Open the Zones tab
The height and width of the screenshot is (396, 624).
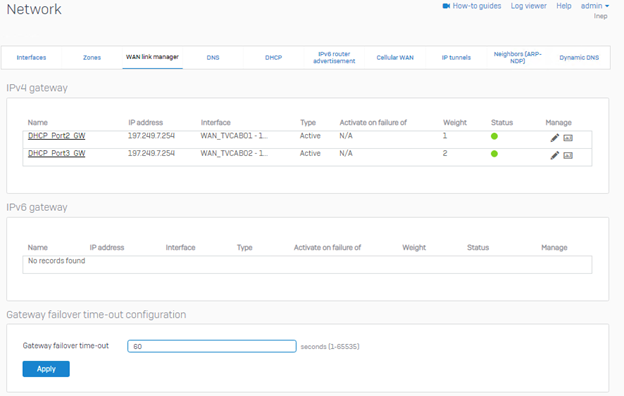point(92,57)
